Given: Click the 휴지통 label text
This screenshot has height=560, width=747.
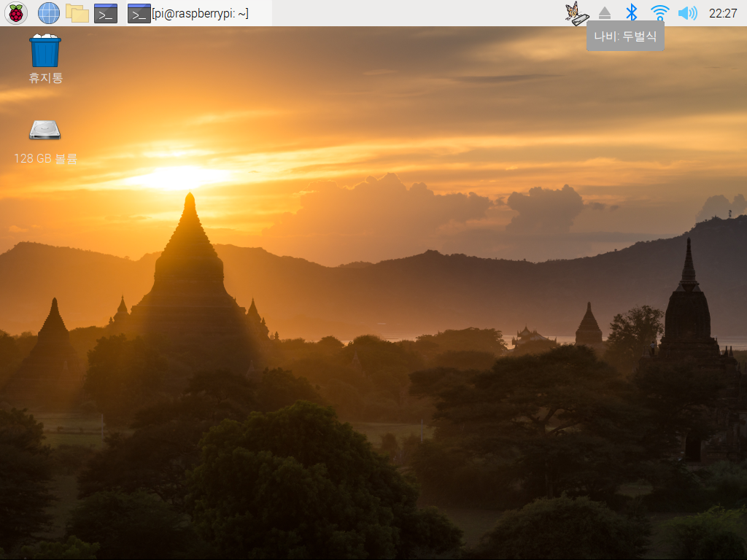Looking at the screenshot, I should click(46, 77).
